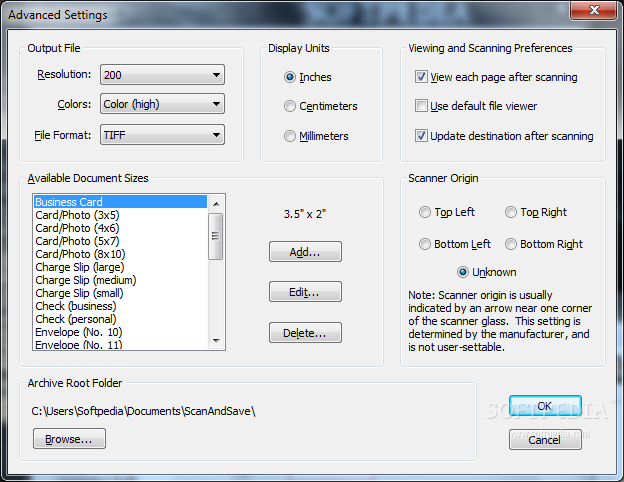Select Card/Photo (5x7) size
The width and height of the screenshot is (624, 482).
click(120, 241)
